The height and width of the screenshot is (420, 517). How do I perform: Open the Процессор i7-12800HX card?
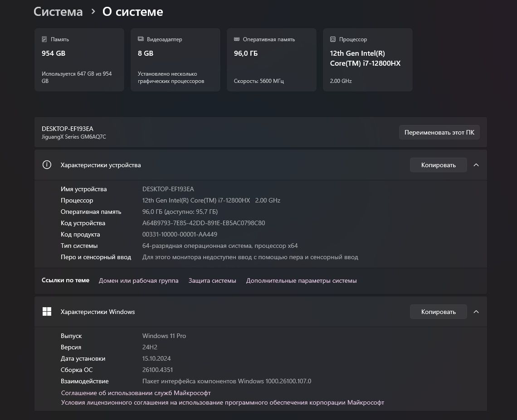[x=368, y=60]
